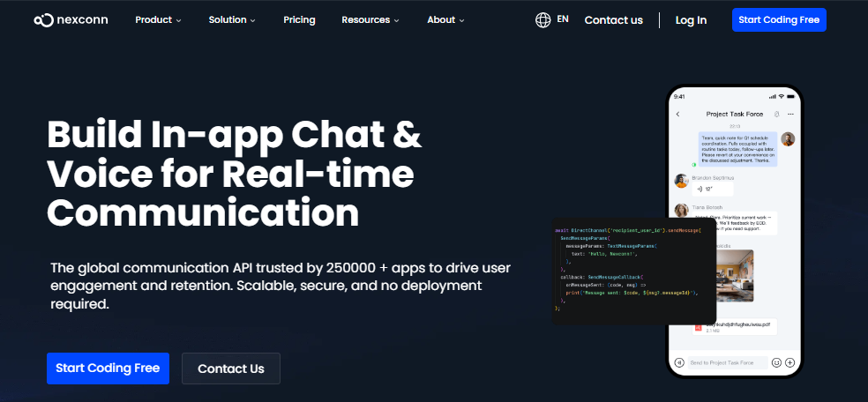Click the 9:41 phone clock
This screenshot has height=402, width=868.
679,97
